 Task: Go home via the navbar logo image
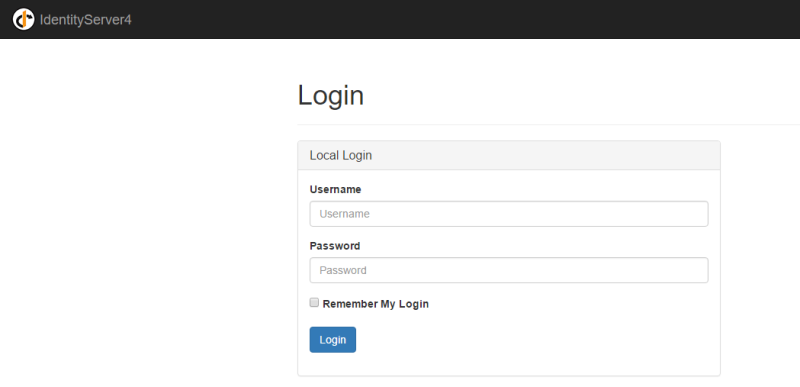tap(23, 19)
